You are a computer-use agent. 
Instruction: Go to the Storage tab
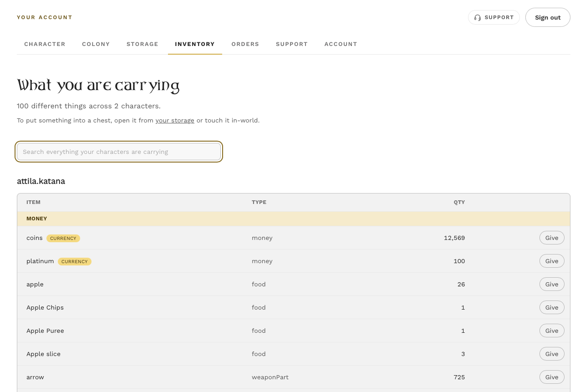tap(142, 44)
